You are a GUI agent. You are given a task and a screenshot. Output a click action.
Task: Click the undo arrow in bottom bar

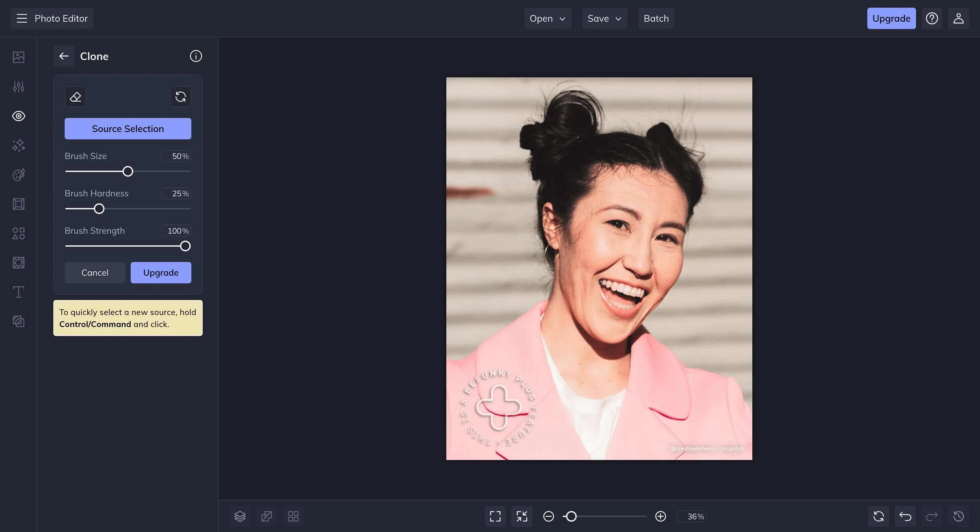pyautogui.click(x=905, y=516)
